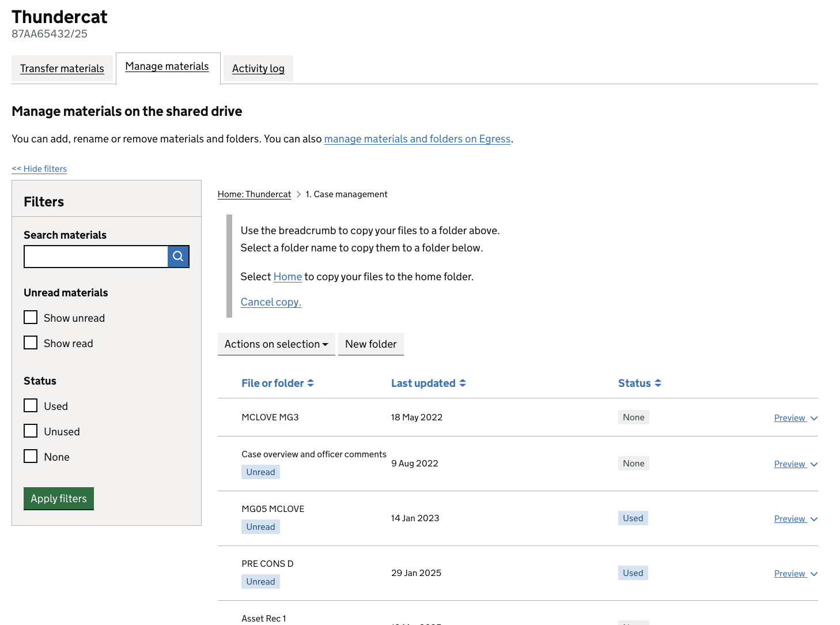
Task: Click the Cancel copy link
Action: [271, 302]
